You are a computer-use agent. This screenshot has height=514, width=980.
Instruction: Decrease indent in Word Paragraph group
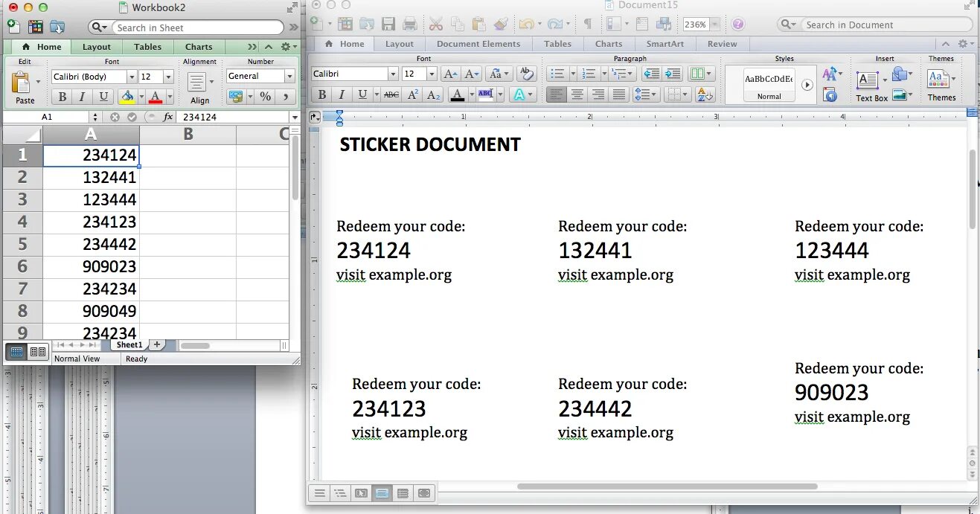pos(651,74)
